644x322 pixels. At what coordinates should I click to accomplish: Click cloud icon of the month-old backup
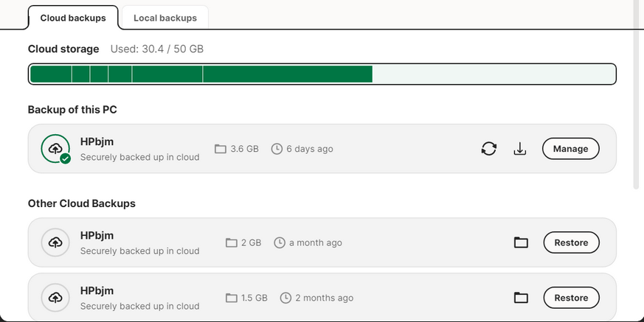[x=55, y=242]
